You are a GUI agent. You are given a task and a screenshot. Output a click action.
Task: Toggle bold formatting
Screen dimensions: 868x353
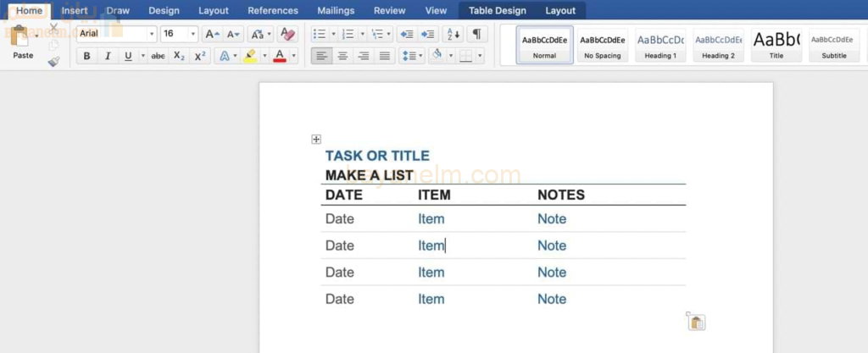coord(86,57)
